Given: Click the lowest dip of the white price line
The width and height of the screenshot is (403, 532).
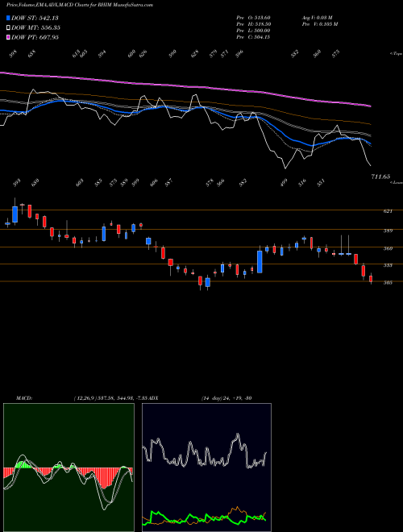Looking at the screenshot, I should (285, 168).
